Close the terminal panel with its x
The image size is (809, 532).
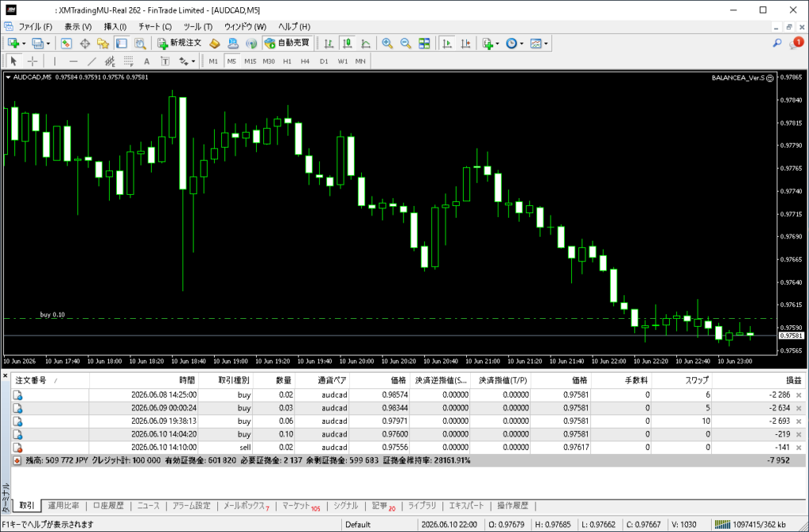6,376
